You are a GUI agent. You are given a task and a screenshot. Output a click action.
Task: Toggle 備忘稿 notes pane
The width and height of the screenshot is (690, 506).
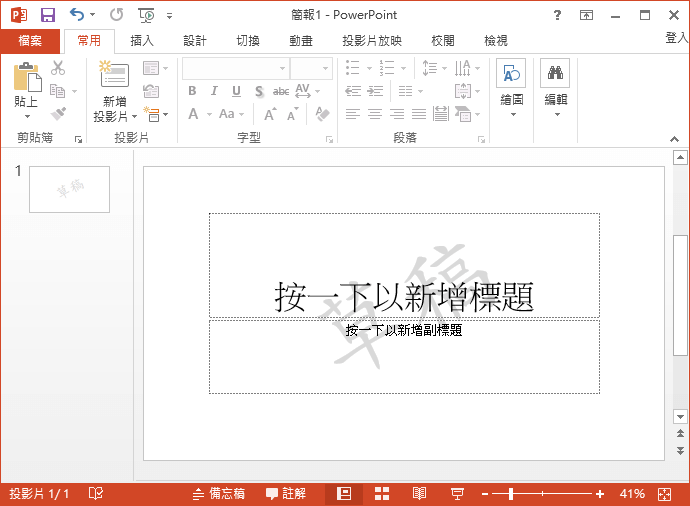[219, 494]
